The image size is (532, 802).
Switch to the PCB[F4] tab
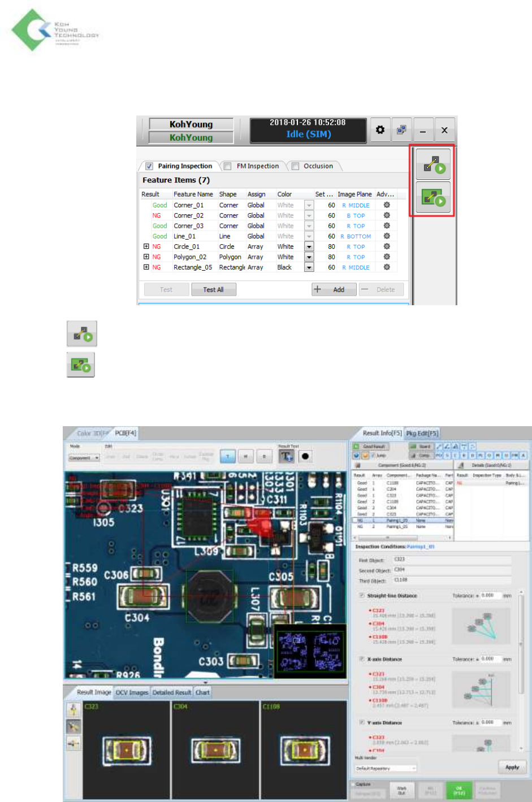(x=126, y=433)
